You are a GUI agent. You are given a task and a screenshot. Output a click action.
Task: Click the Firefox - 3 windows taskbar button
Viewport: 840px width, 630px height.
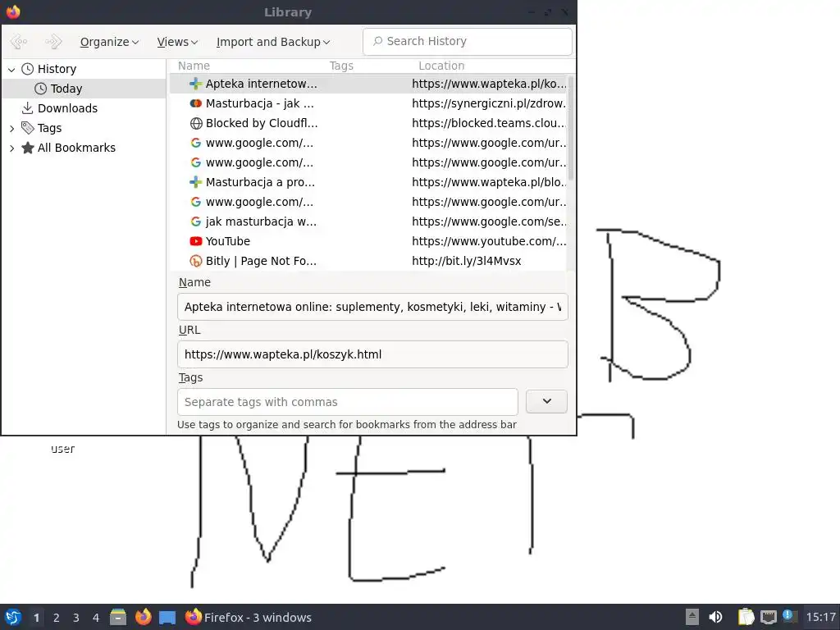248,617
